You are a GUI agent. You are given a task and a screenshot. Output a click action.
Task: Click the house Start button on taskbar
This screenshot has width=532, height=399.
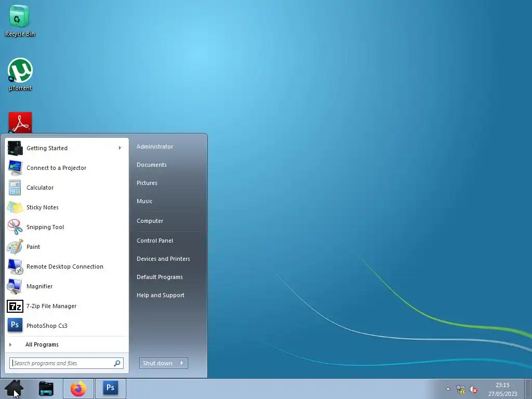click(14, 389)
